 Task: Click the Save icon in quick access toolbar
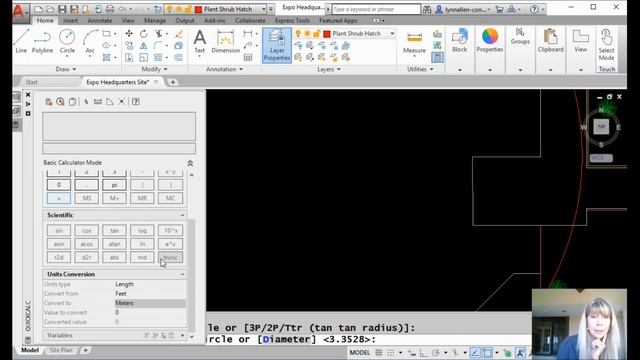click(62, 9)
